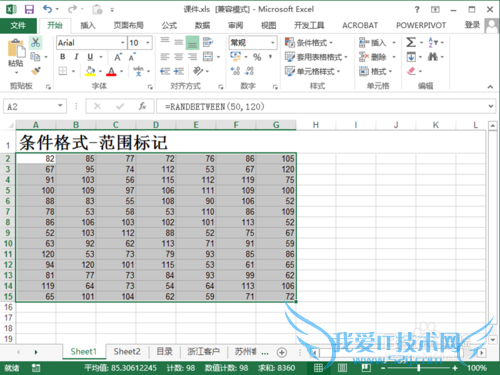500x375 pixels.
Task: Click AutoSum sigma icon
Action: click(x=411, y=43)
